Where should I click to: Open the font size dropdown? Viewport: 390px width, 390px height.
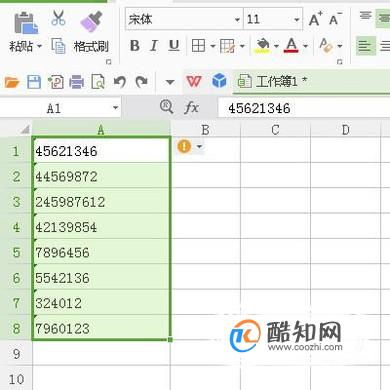tap(297, 20)
